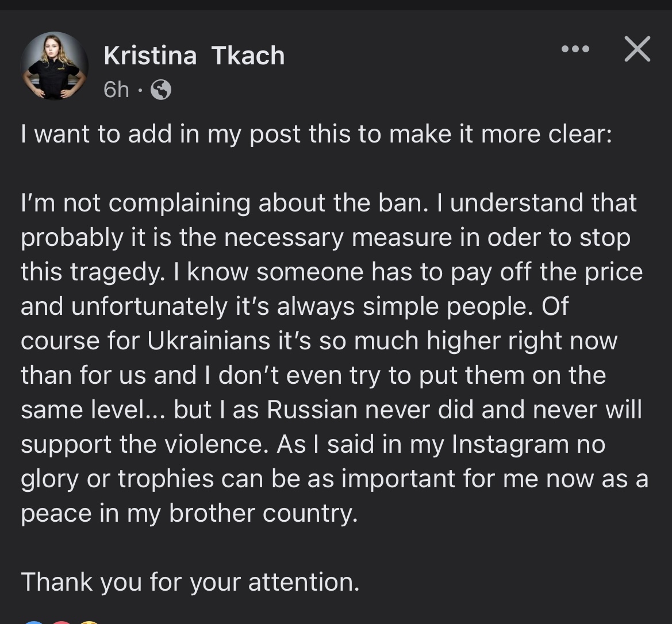
Task: Click the blue like reaction icon
Action: point(34,622)
